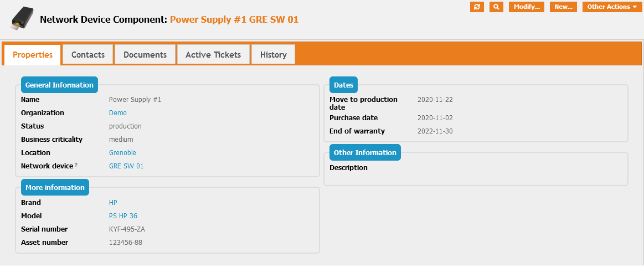
Task: Click the Modify... button
Action: coord(526,7)
